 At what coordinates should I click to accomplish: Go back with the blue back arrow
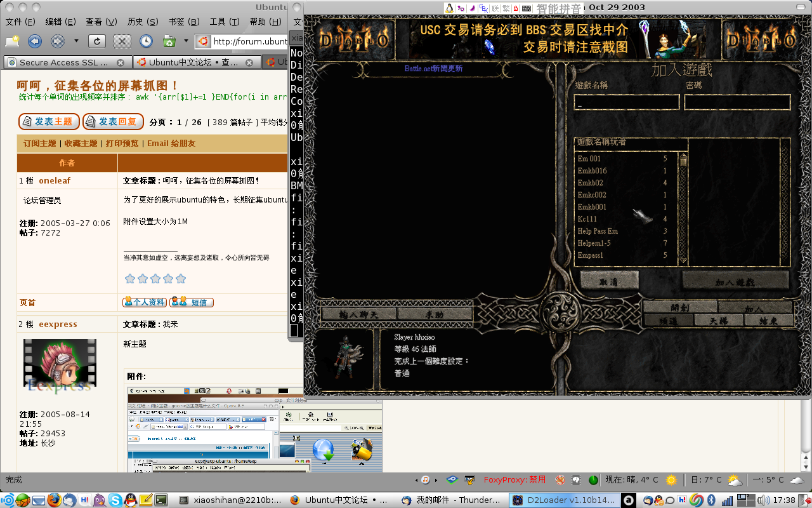tap(35, 41)
